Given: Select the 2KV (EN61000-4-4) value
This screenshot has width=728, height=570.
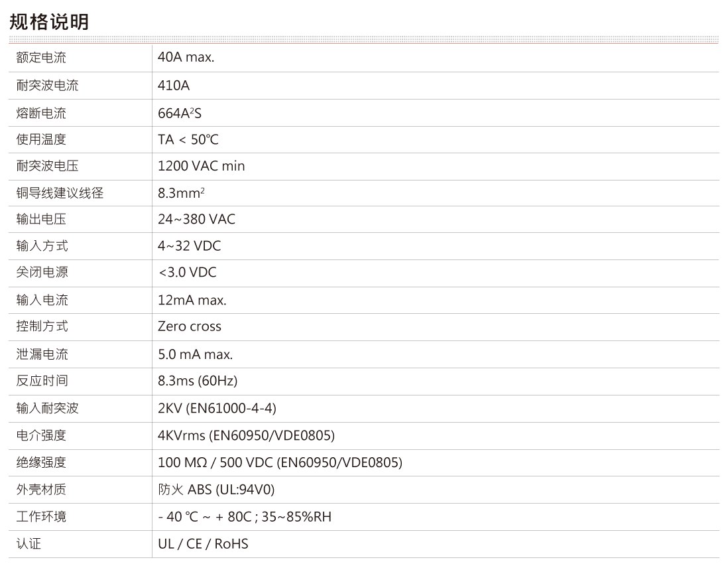Looking at the screenshot, I should click(216, 408).
